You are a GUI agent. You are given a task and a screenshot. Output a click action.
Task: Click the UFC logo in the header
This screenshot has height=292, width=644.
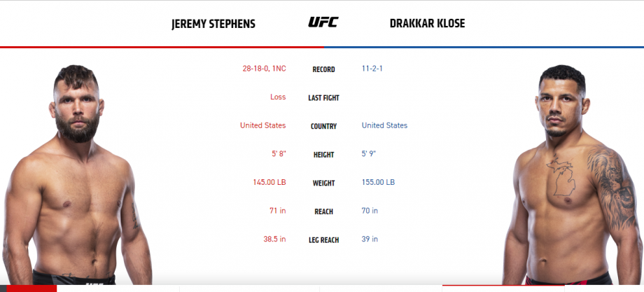(323, 22)
